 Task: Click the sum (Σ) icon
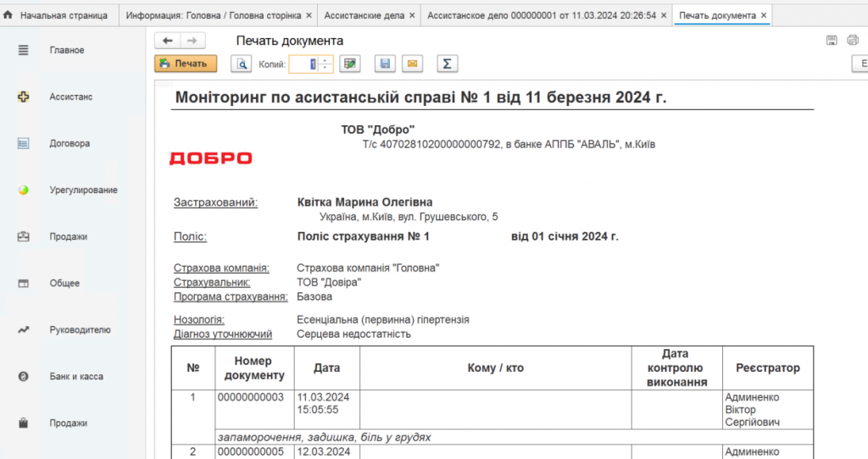click(447, 64)
